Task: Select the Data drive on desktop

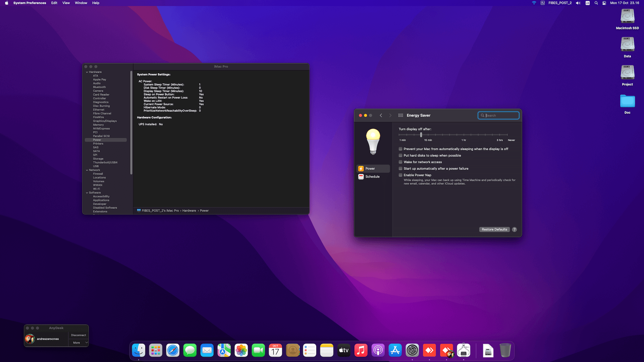Action: click(x=627, y=47)
